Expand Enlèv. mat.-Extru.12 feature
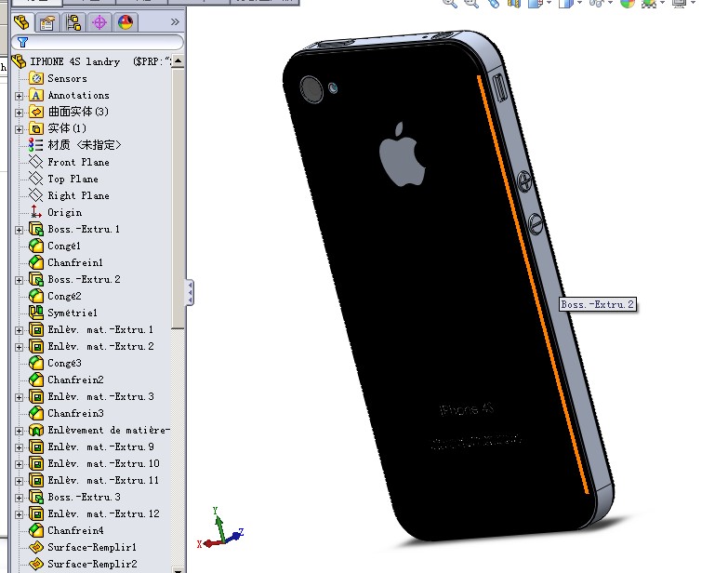The height and width of the screenshot is (573, 728). click(x=19, y=514)
